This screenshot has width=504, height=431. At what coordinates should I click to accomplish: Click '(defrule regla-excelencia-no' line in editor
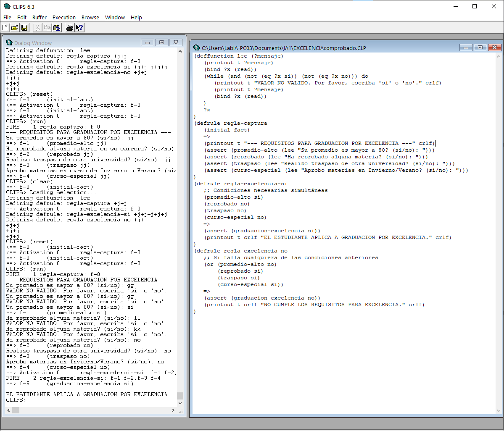click(241, 251)
